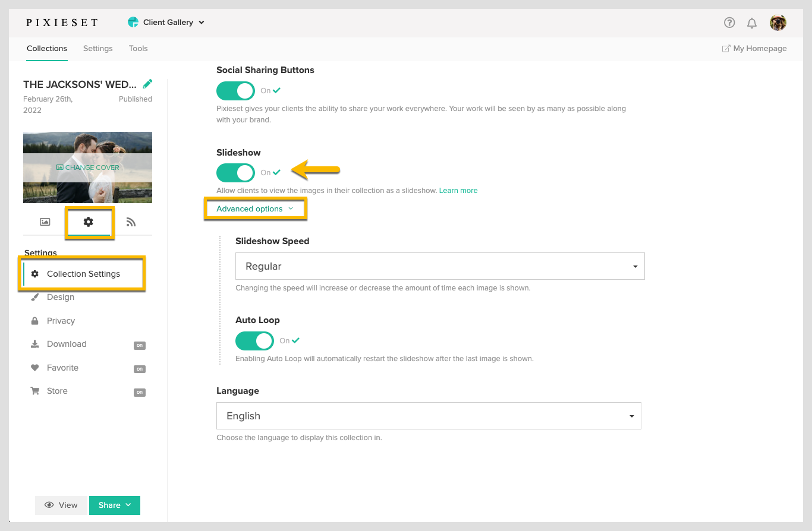Viewport: 812px width, 531px height.
Task: Switch to the photos image tab icon
Action: (x=45, y=222)
